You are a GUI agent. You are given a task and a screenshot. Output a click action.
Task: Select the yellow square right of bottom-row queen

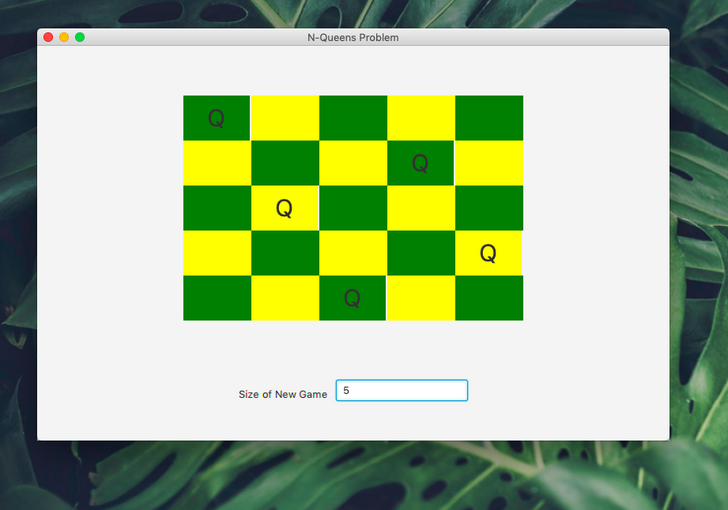pyautogui.click(x=421, y=298)
